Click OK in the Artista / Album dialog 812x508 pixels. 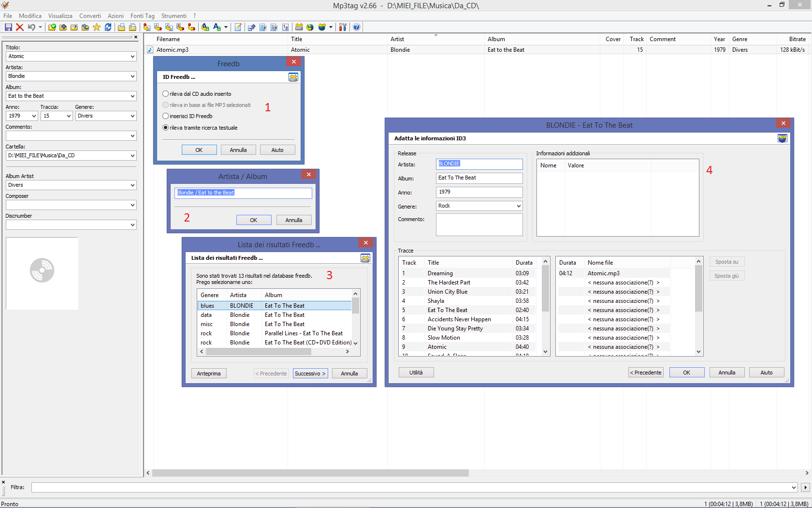click(254, 220)
